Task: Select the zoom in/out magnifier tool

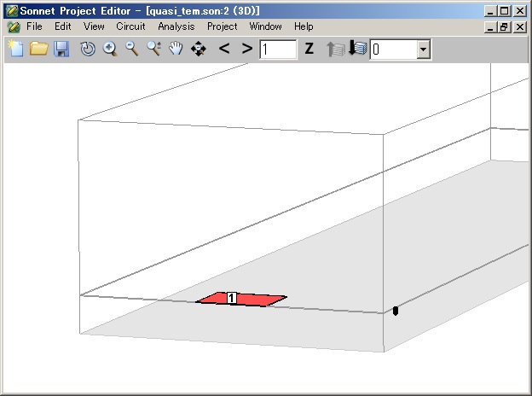Action: point(154,49)
